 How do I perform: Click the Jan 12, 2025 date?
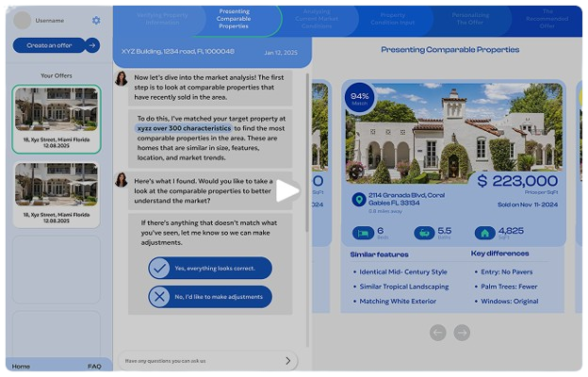(x=281, y=53)
